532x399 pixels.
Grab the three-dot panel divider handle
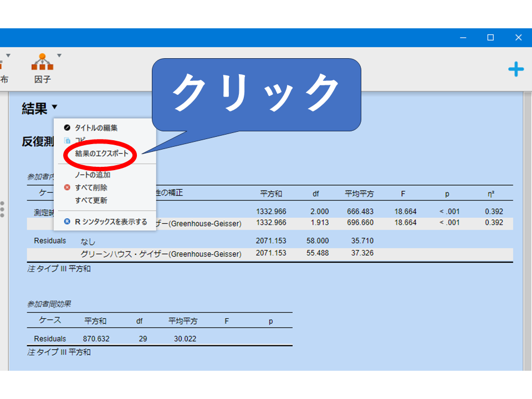pos(2,209)
